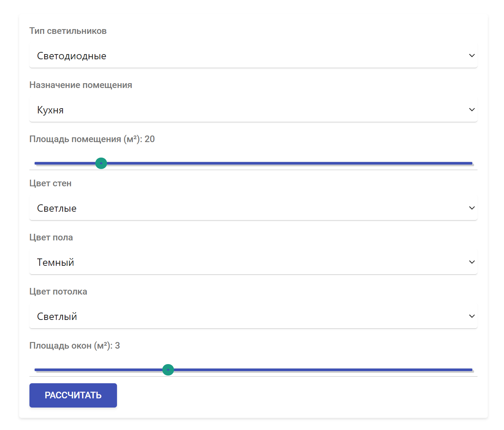The height and width of the screenshot is (430, 504).
Task: Click the "Площадь помещения (м²): 20" label
Action: coord(92,139)
